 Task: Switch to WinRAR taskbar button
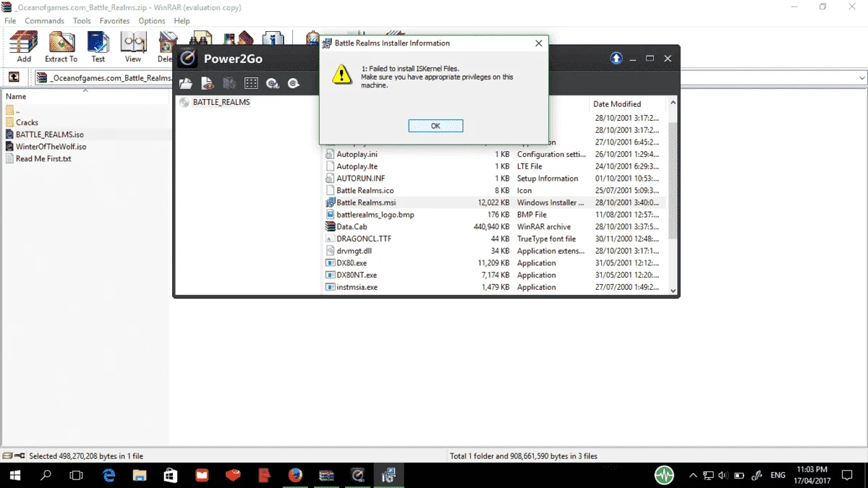(326, 475)
